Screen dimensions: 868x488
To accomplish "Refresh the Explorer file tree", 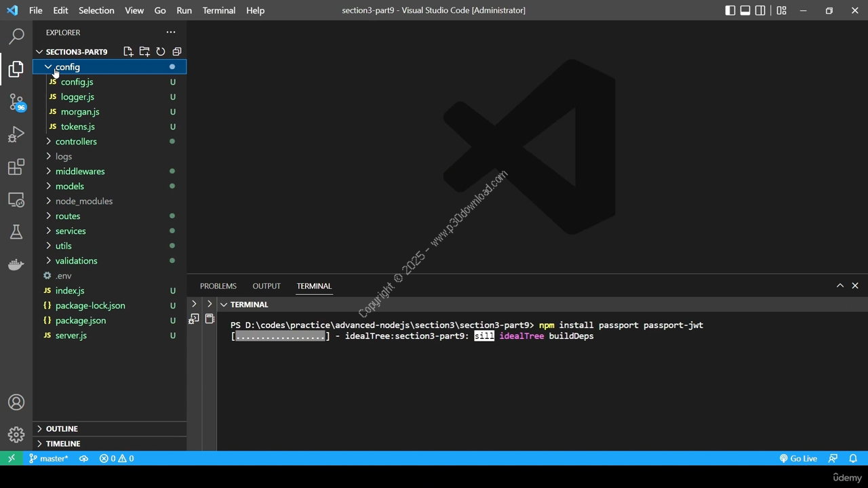I will 161,52.
